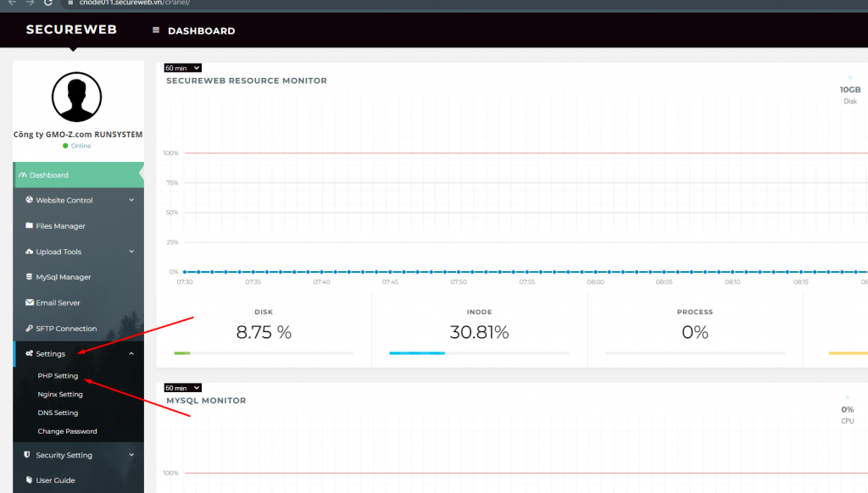Viewport: 868px width, 493px height.
Task: Click the Dashboard gauge icon in sidebar
Action: pyautogui.click(x=23, y=174)
